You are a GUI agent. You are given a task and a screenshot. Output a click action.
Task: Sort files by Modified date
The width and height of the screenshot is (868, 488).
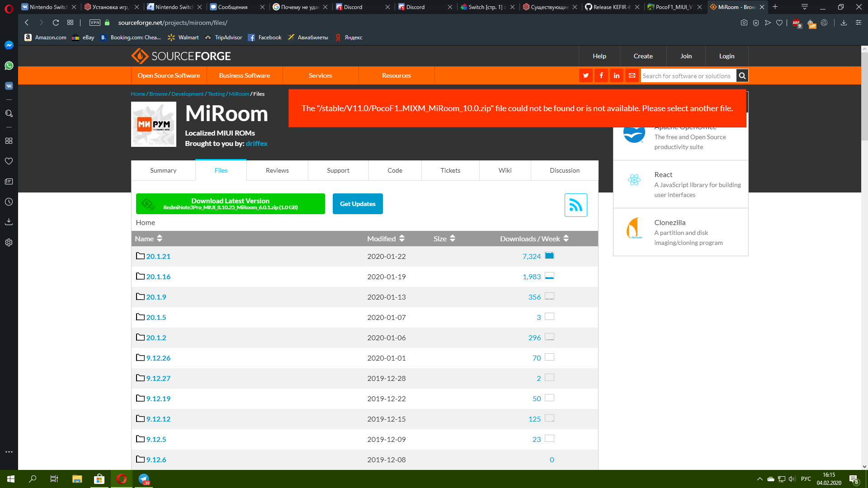[386, 239]
